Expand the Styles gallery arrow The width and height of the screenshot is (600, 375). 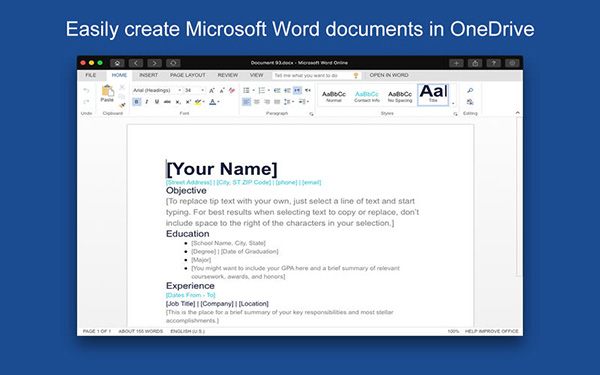pyautogui.click(x=453, y=103)
